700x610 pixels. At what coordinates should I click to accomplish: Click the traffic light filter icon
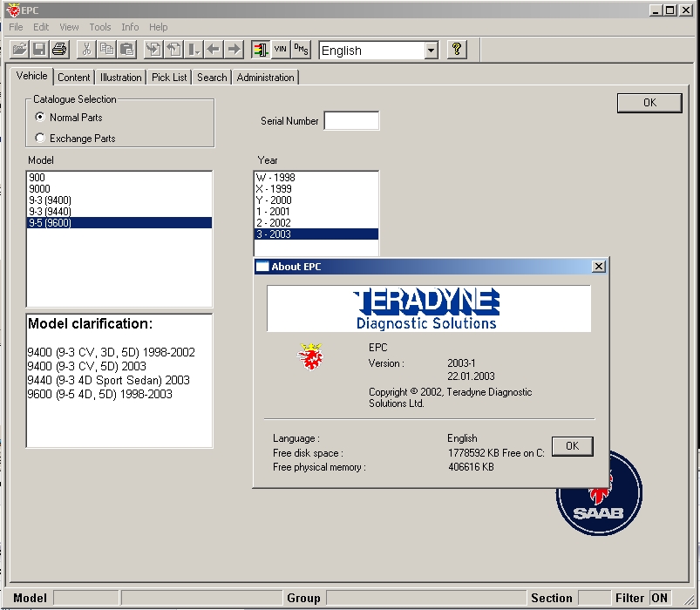tap(260, 50)
